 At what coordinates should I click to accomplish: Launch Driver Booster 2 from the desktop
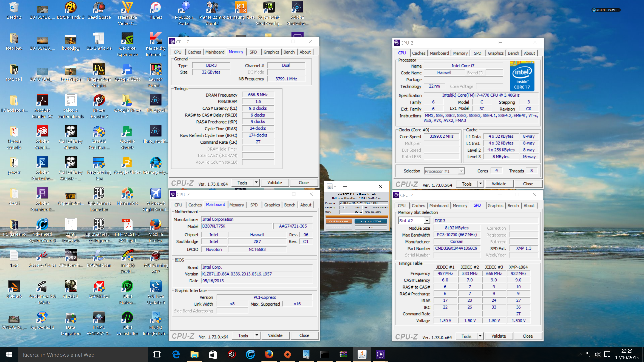pyautogui.click(x=99, y=107)
